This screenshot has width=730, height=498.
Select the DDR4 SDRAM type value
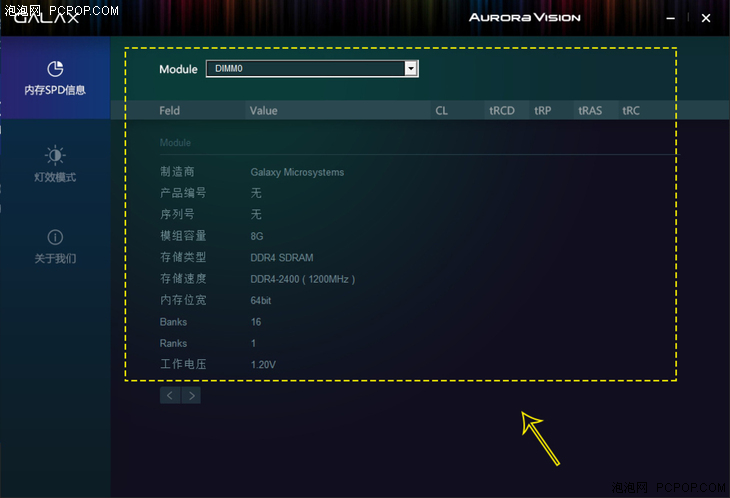click(282, 258)
